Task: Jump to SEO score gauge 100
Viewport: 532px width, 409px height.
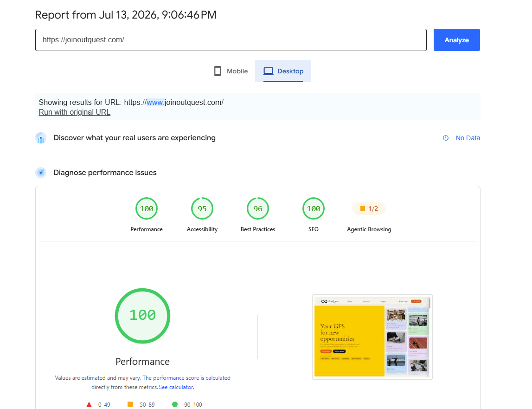Action: coord(314,208)
